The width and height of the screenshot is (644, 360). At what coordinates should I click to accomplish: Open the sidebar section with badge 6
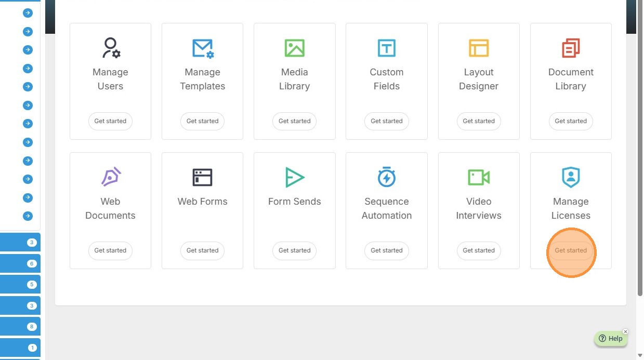(20, 263)
